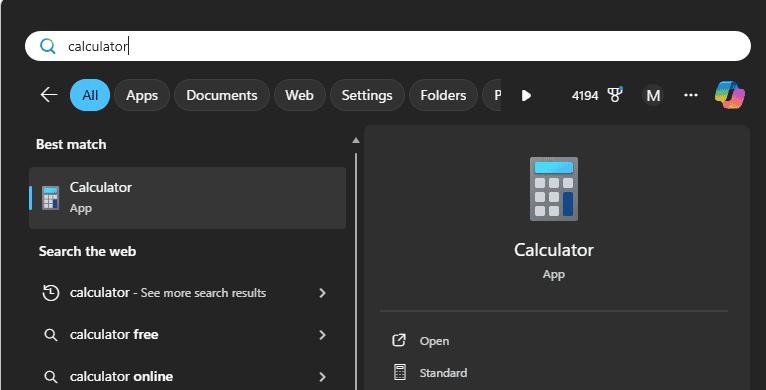Image resolution: width=766 pixels, height=390 pixels.
Task: Open the three-dot more options menu
Action: pos(691,95)
